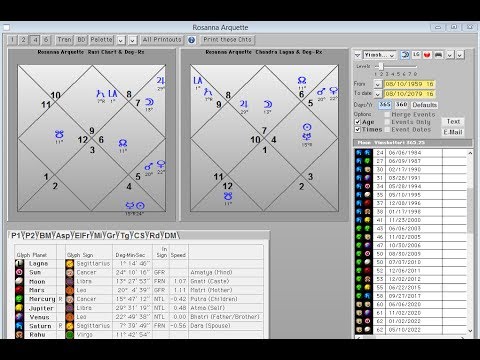This screenshot has height=360, width=480.
Task: Switch to the P1 tab
Action: pyautogui.click(x=16, y=236)
